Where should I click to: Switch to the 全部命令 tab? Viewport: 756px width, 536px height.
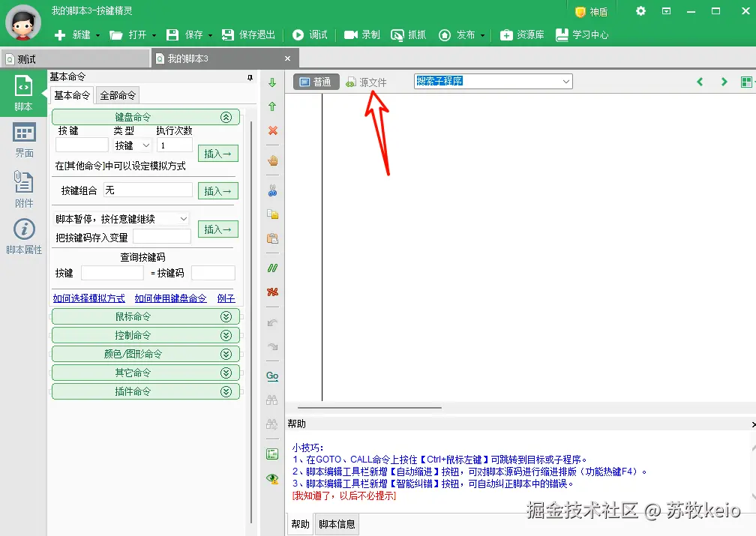pyautogui.click(x=118, y=95)
